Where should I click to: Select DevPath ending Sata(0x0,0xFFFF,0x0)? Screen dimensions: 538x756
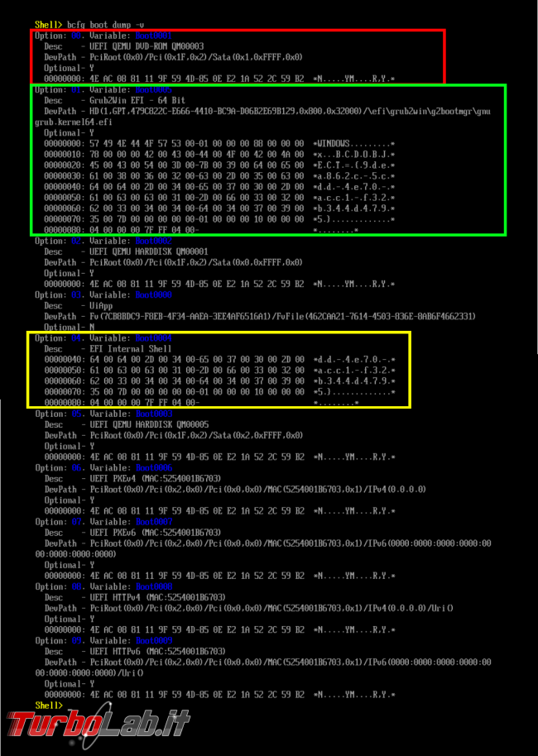click(x=196, y=262)
